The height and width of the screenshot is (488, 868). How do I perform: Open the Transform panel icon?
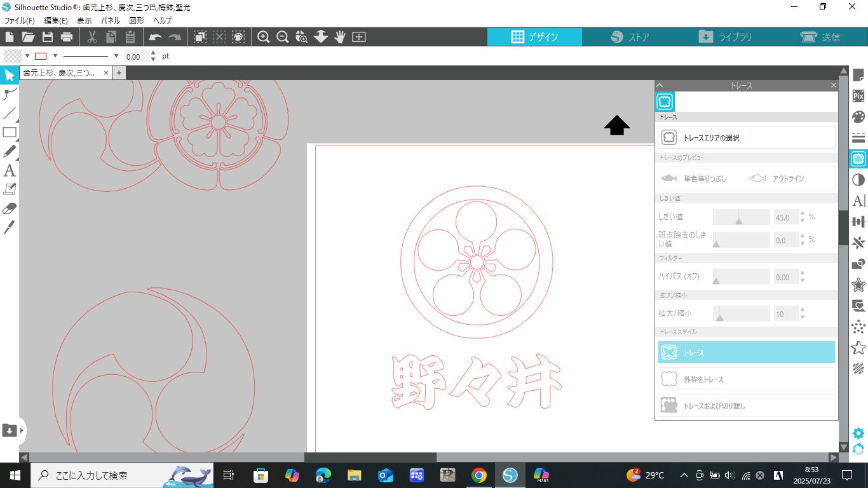click(x=858, y=221)
